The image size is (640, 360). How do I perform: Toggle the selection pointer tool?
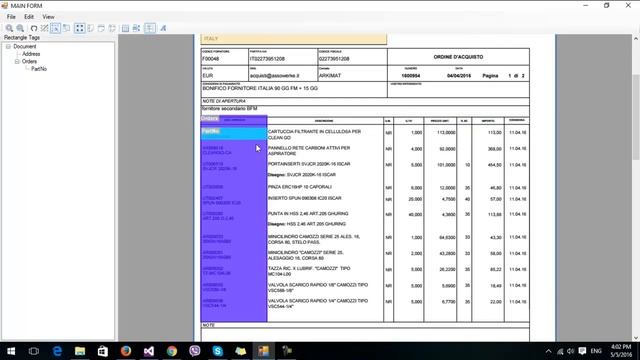coord(56,28)
